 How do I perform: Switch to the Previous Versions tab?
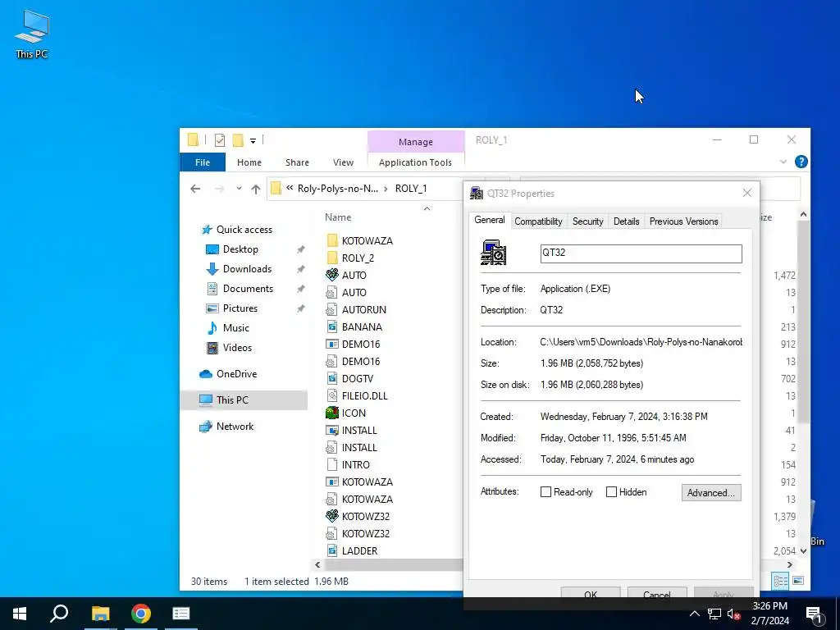coord(683,221)
